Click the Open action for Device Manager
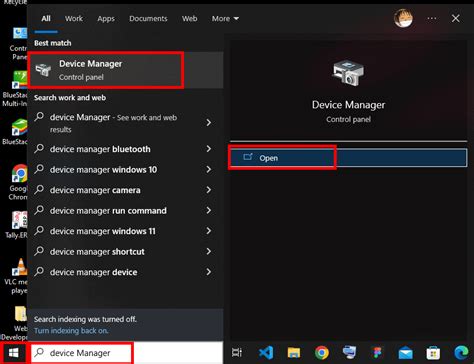Viewport: 474px width, 364px height. [348, 158]
